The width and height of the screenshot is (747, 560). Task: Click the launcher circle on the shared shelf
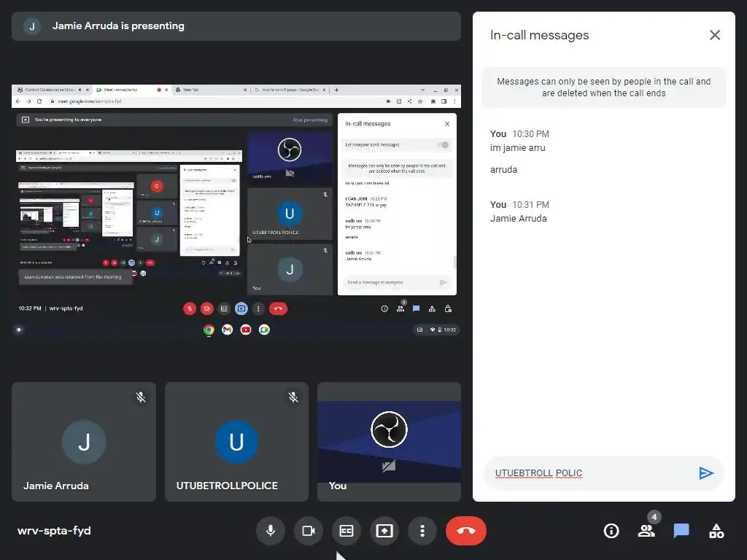coord(18,330)
